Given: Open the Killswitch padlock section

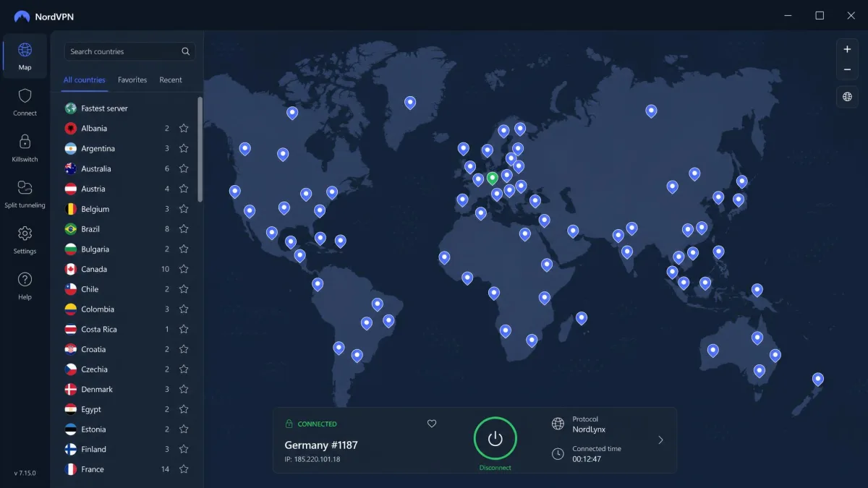Looking at the screenshot, I should 25,147.
